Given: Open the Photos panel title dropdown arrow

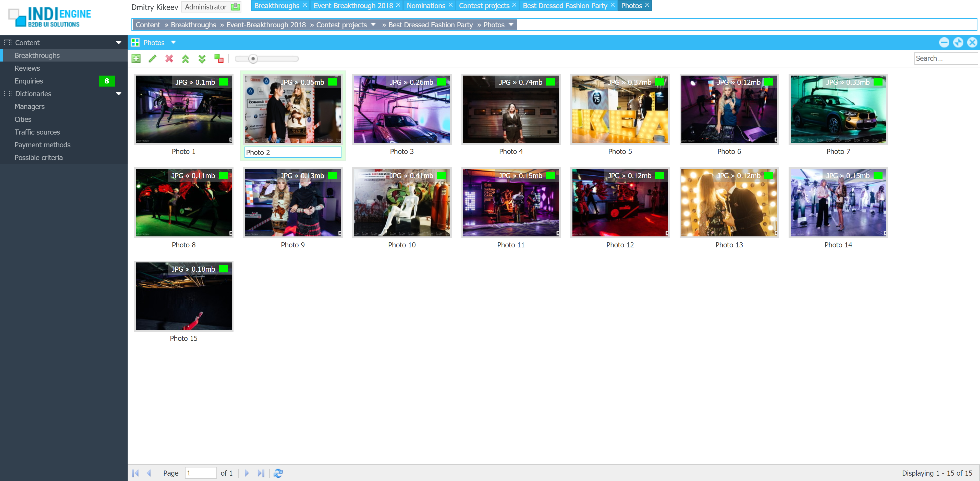Looking at the screenshot, I should [x=174, y=43].
